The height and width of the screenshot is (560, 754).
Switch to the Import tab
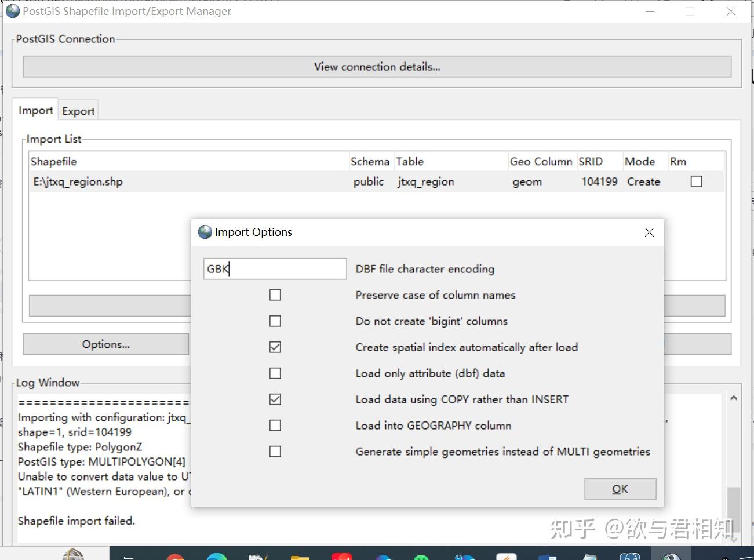[35, 110]
